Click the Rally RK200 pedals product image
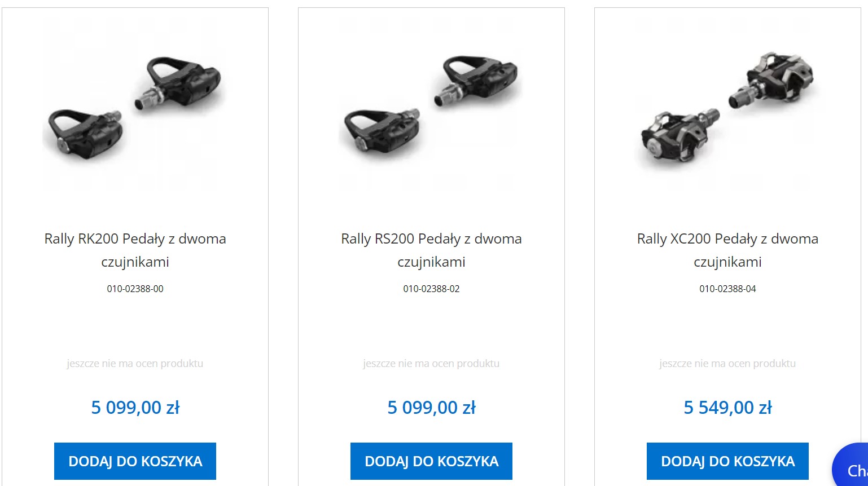This screenshot has height=486, width=868. tap(135, 105)
